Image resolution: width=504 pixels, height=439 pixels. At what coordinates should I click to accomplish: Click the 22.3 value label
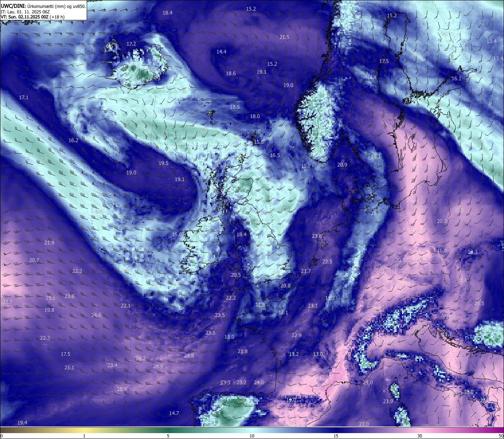(45, 338)
